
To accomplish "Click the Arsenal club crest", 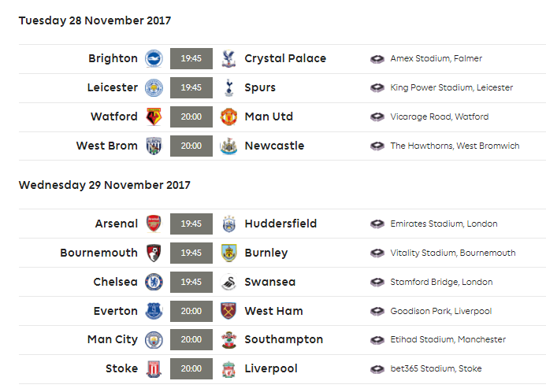I will coord(154,224).
